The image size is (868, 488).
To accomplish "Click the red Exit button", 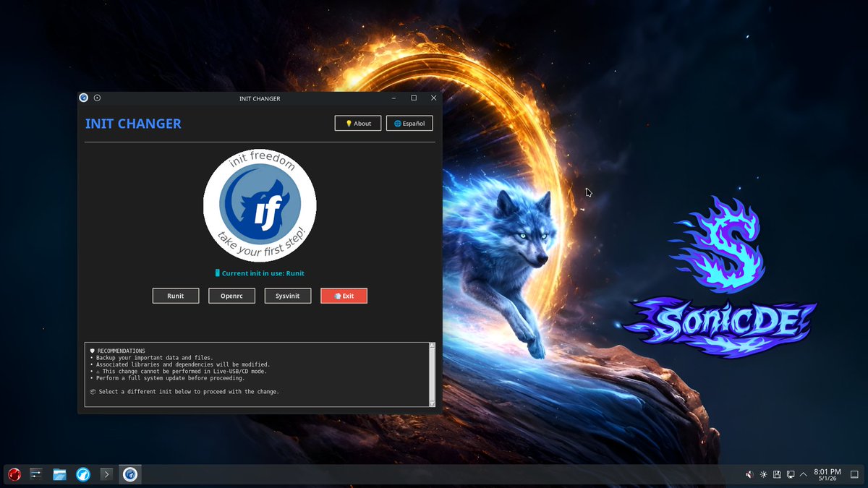I will tap(344, 296).
